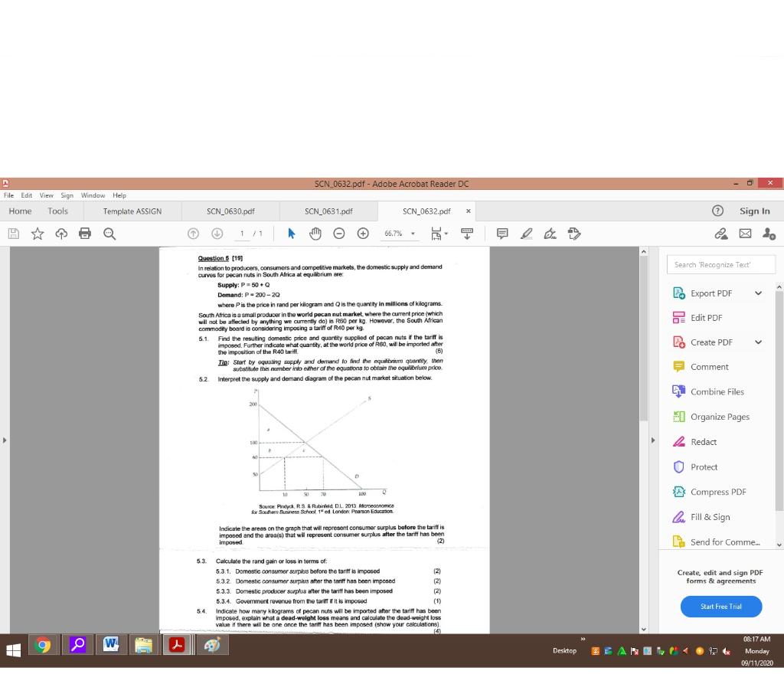Viewport: 784px width, 697px height.
Task: Activate the Highlight text tool
Action: tap(525, 234)
